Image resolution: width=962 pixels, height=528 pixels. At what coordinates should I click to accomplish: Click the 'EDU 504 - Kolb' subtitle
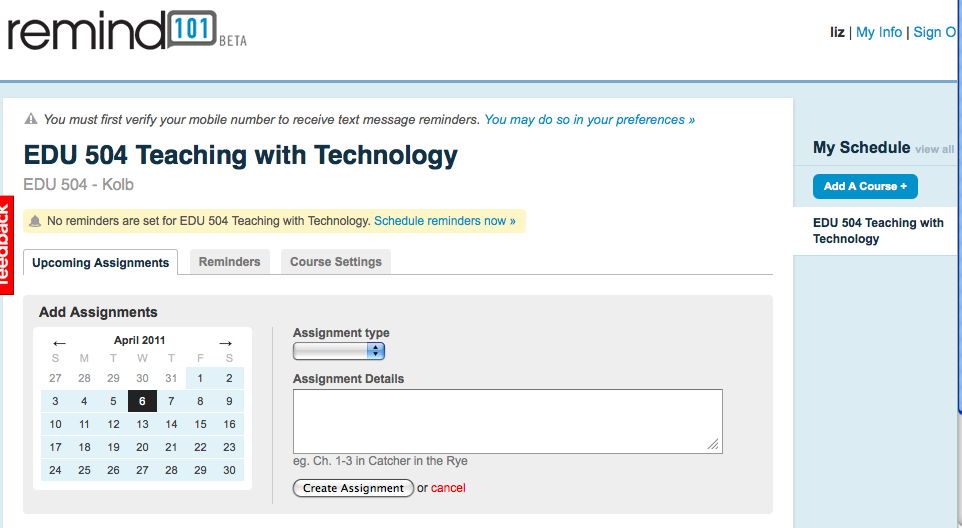point(79,185)
